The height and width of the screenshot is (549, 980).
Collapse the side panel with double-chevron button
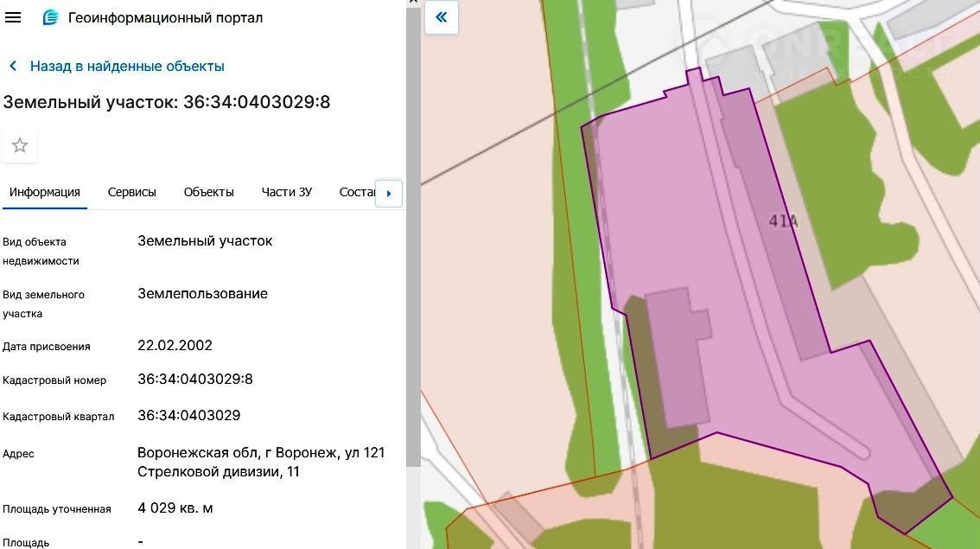[442, 17]
